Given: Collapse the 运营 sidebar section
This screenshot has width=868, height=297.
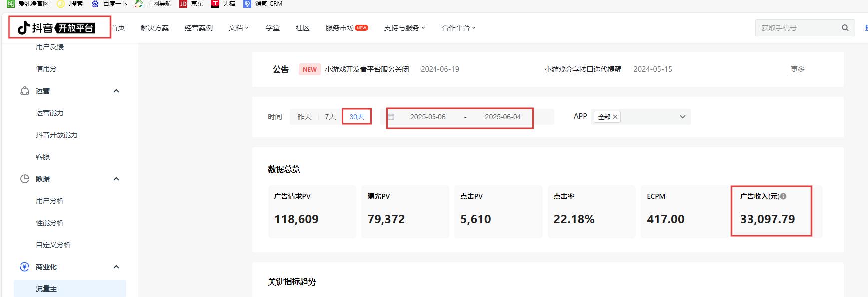Looking at the screenshot, I should pyautogui.click(x=116, y=91).
